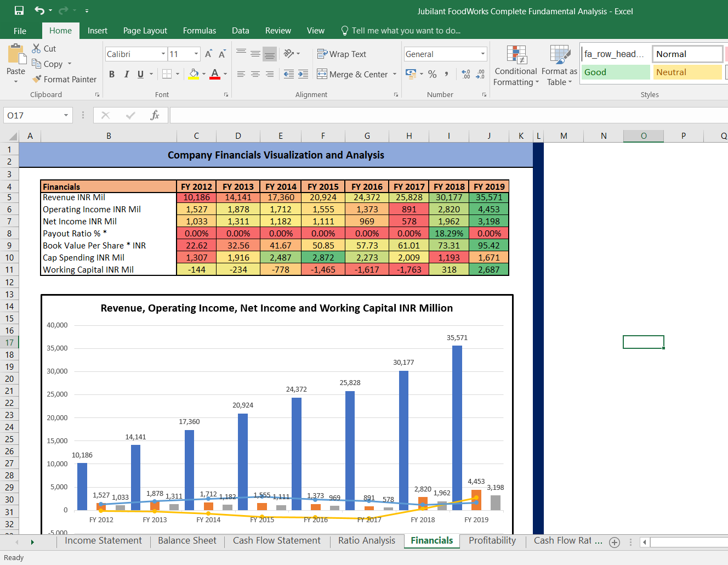728x565 pixels.
Task: Click the Decrease Indent icon
Action: (x=289, y=74)
